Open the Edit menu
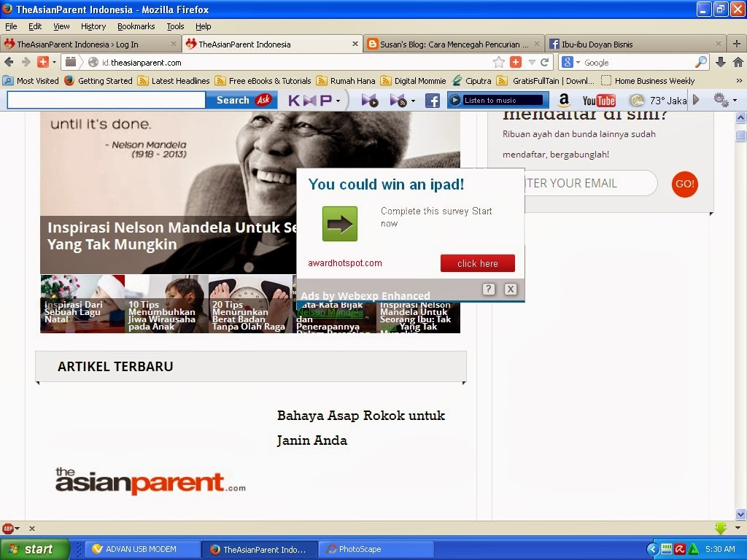This screenshot has width=747, height=560. (x=35, y=26)
